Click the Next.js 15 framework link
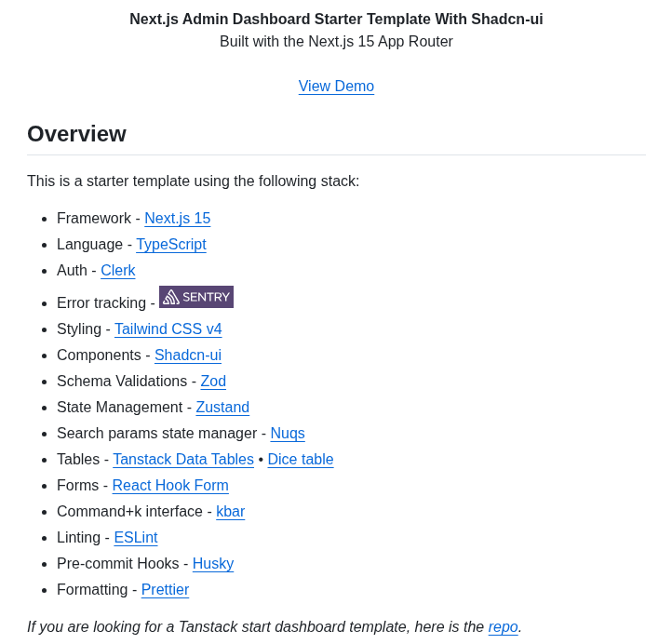 coord(178,218)
